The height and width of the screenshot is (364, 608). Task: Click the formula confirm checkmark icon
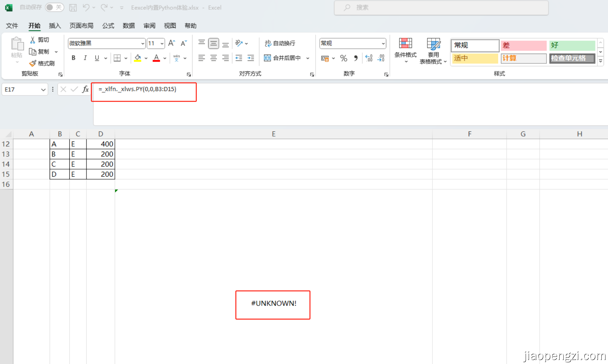tap(74, 89)
